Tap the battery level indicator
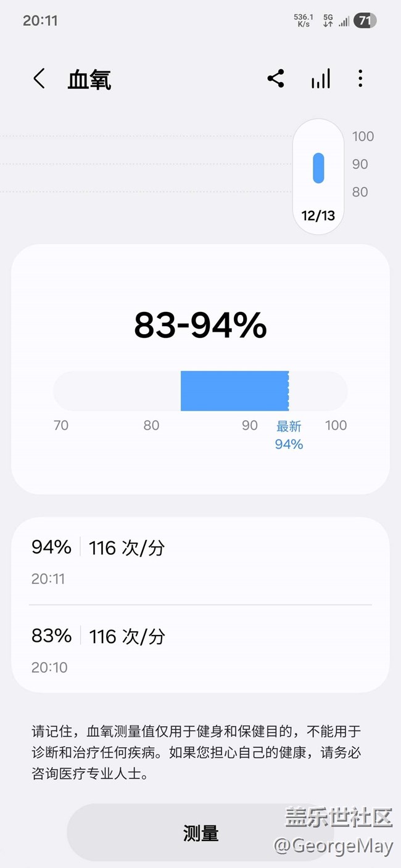Image resolution: width=401 pixels, height=868 pixels. pyautogui.click(x=365, y=21)
